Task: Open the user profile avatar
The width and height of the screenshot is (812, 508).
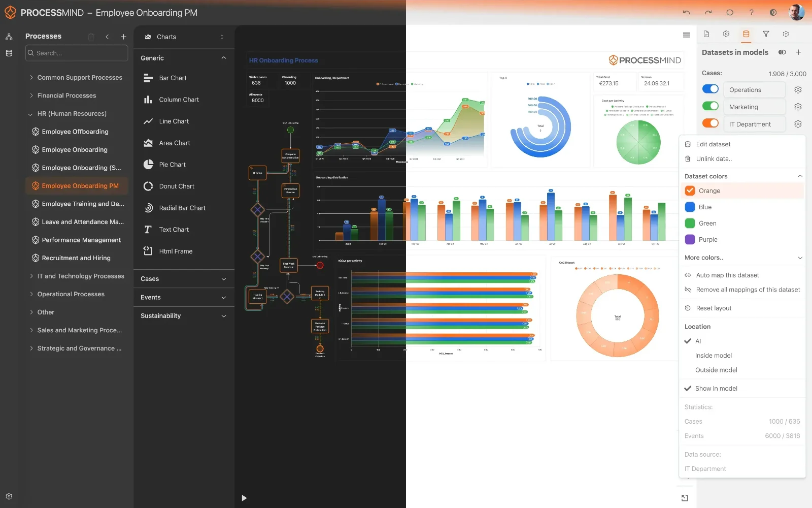Action: tap(796, 12)
